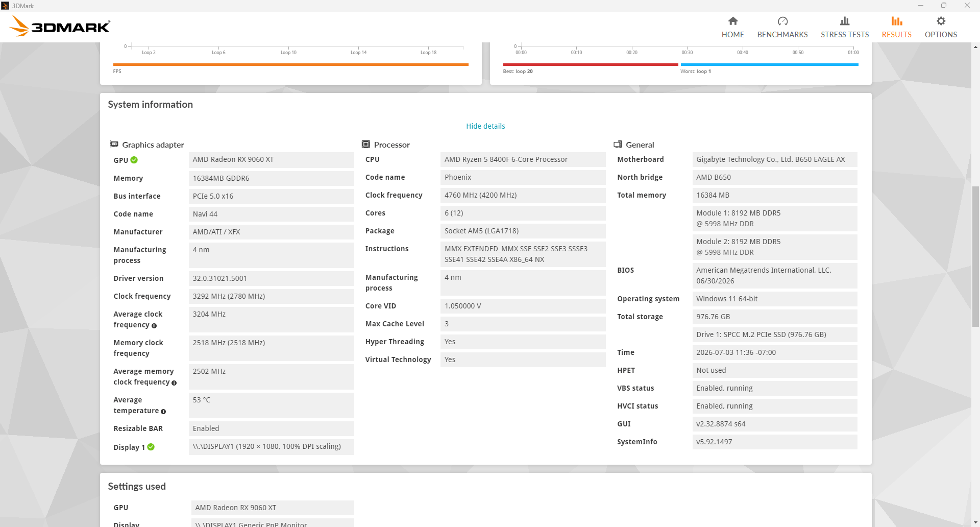The width and height of the screenshot is (980, 527).
Task: Select the 'Windows 11 64-bit' value
Action: tap(775, 299)
